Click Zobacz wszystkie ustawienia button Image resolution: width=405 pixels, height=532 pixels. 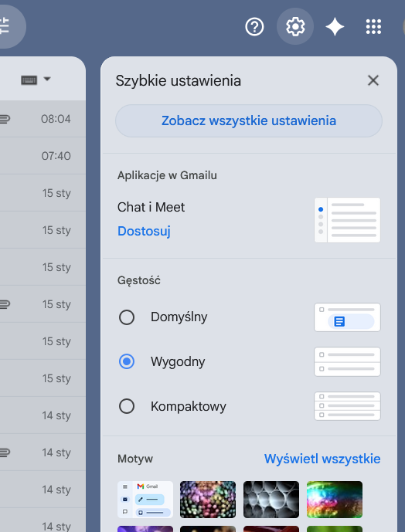pyautogui.click(x=249, y=120)
